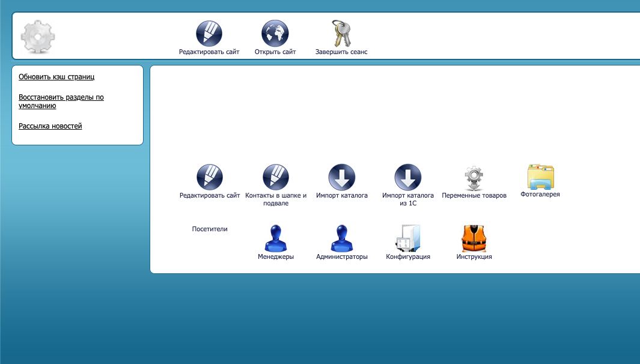This screenshot has width=640, height=364.
Task: Click the Посетители label
Action: 210,229
